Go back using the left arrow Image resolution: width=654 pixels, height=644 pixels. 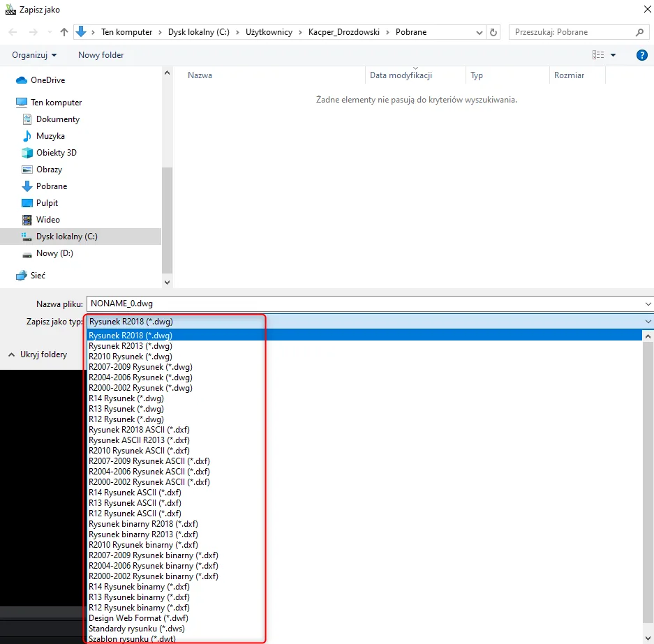[x=13, y=32]
